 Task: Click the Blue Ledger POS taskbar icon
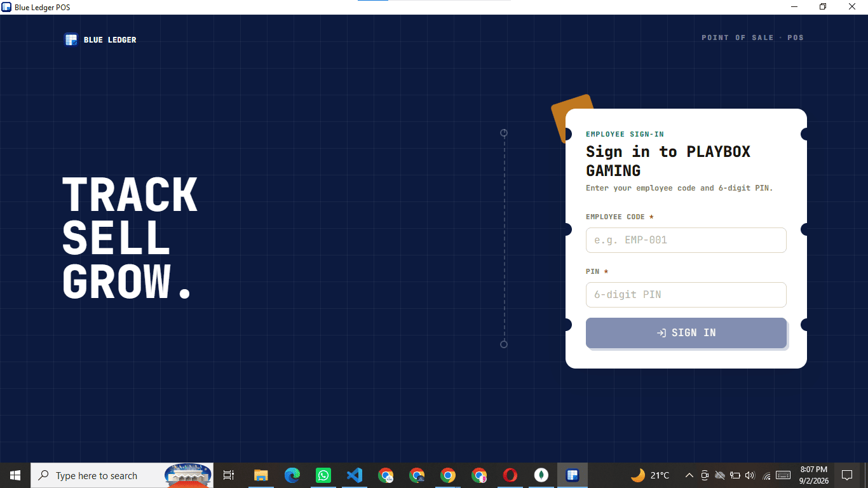tap(573, 475)
